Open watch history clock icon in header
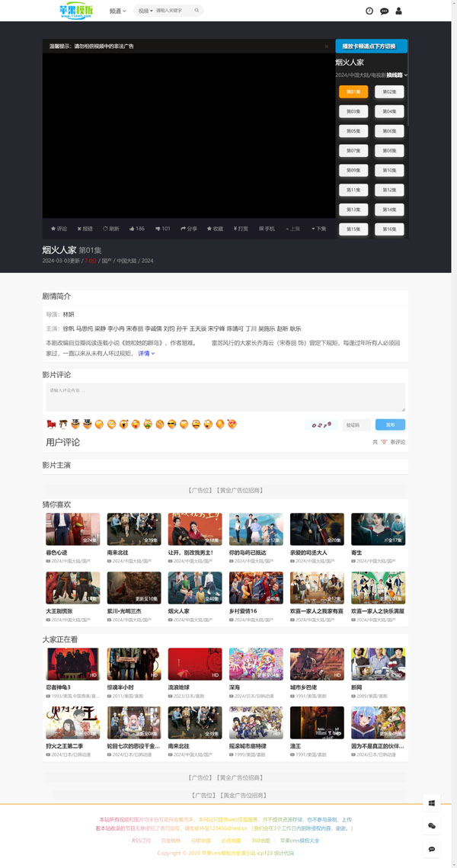 pos(369,11)
